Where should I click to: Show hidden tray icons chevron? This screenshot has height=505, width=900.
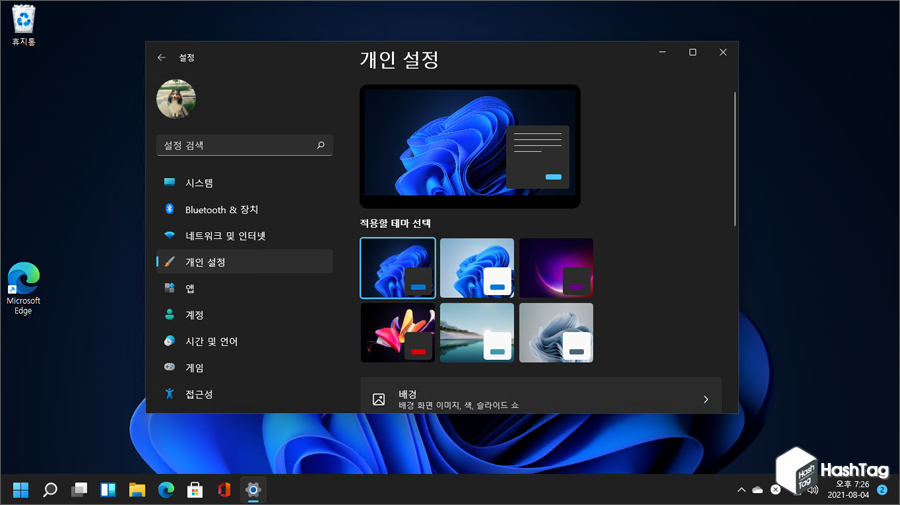tap(741, 490)
